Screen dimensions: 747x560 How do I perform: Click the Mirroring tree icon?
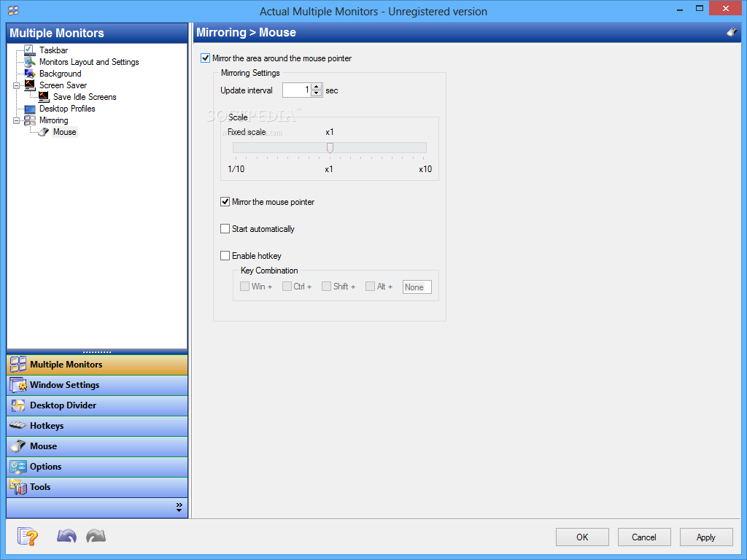click(29, 120)
